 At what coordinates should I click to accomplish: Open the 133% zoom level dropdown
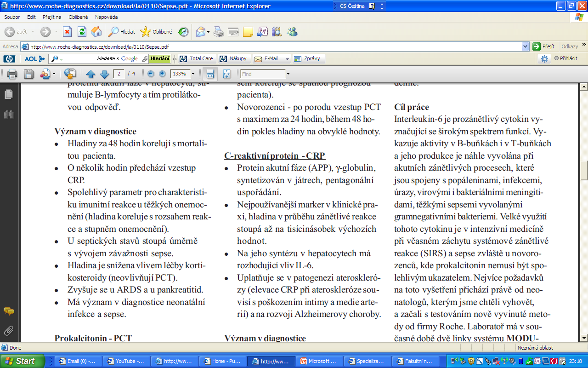[x=193, y=74]
